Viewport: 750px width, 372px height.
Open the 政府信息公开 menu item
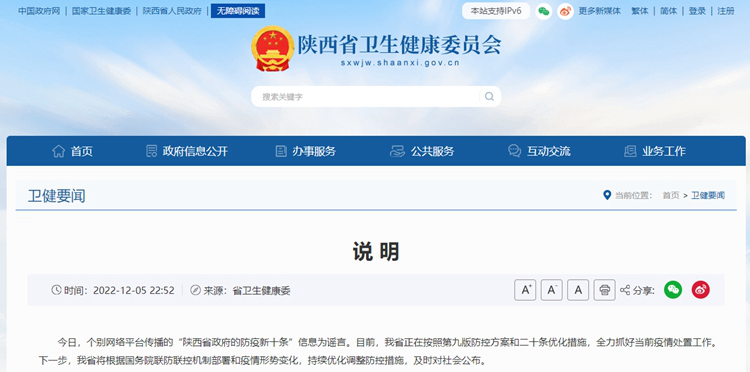coord(187,152)
